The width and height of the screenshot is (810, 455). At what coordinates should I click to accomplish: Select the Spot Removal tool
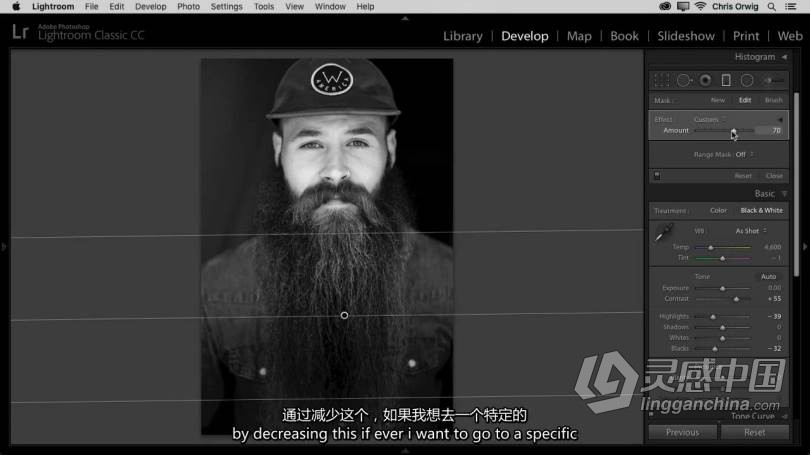(684, 80)
